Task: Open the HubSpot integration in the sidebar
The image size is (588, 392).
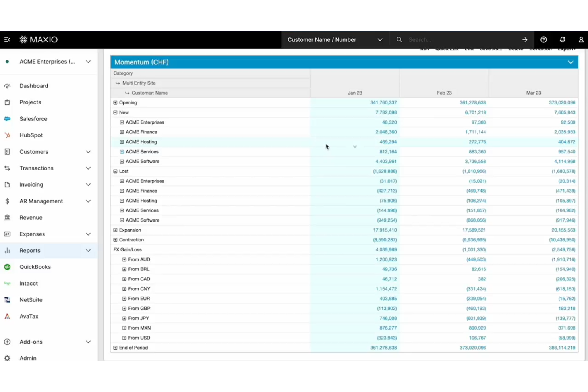Action: 31,135
